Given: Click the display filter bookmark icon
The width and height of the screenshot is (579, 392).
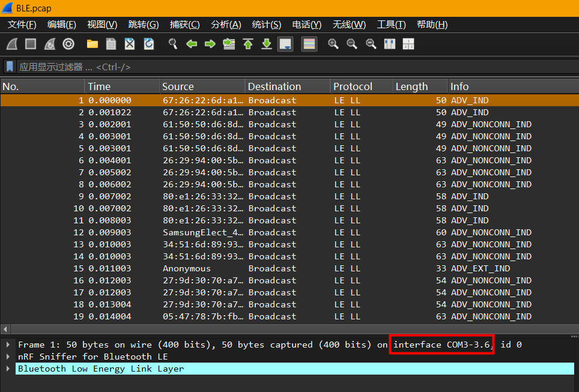Looking at the screenshot, I should pyautogui.click(x=10, y=67).
